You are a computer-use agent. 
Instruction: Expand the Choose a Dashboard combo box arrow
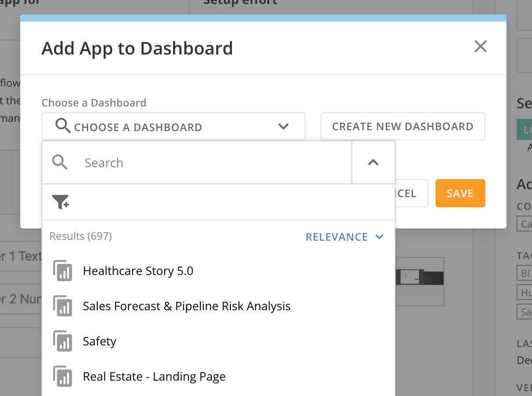(283, 126)
